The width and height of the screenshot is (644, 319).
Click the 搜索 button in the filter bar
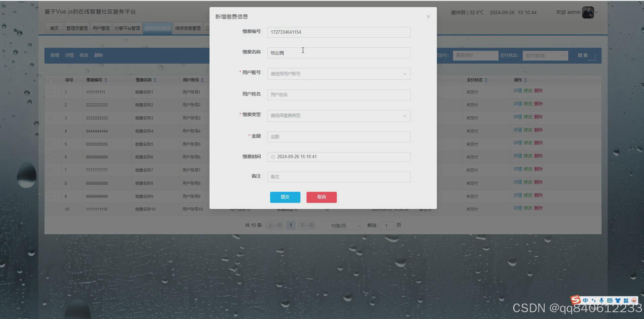pyautogui.click(x=583, y=56)
